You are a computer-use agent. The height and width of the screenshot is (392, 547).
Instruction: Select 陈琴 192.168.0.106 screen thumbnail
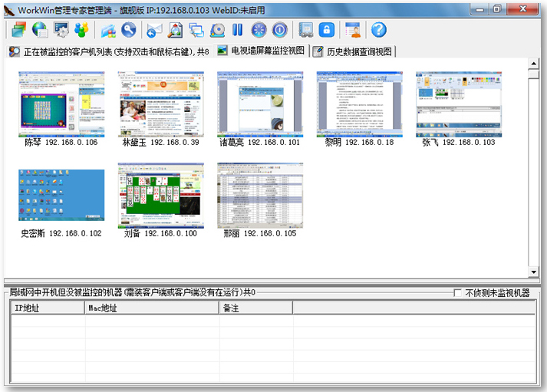click(61, 104)
